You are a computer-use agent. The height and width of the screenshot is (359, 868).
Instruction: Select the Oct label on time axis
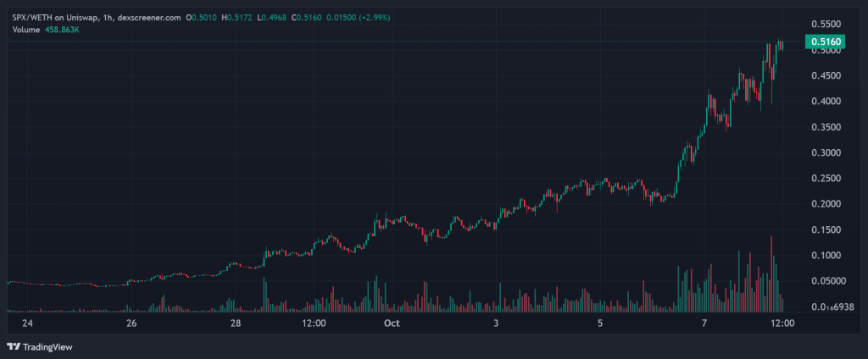click(392, 323)
